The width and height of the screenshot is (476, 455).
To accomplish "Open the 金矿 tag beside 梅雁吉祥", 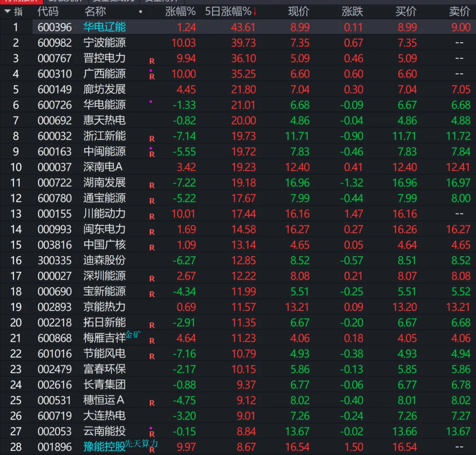I will coord(133,335).
